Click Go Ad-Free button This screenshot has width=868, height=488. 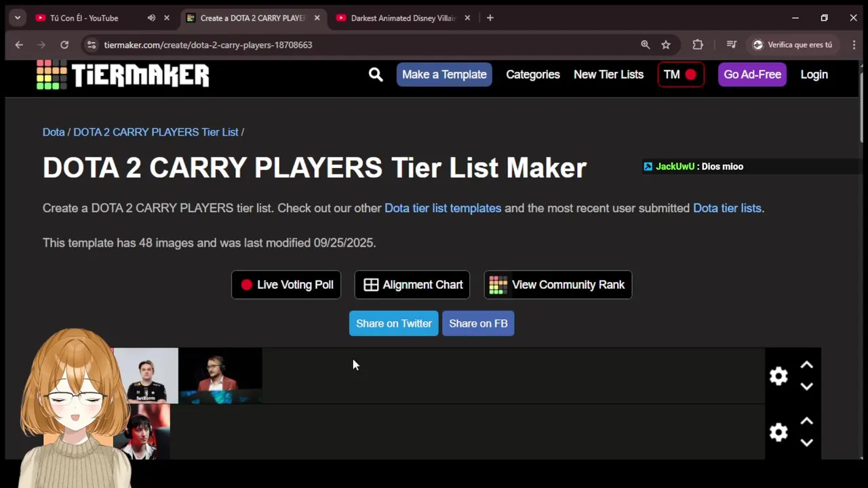point(752,75)
